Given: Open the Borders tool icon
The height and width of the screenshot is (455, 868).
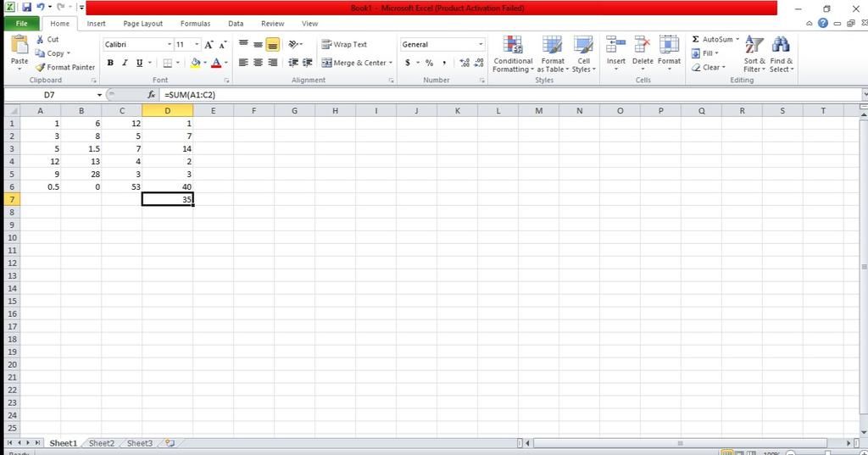Looking at the screenshot, I should [x=168, y=63].
